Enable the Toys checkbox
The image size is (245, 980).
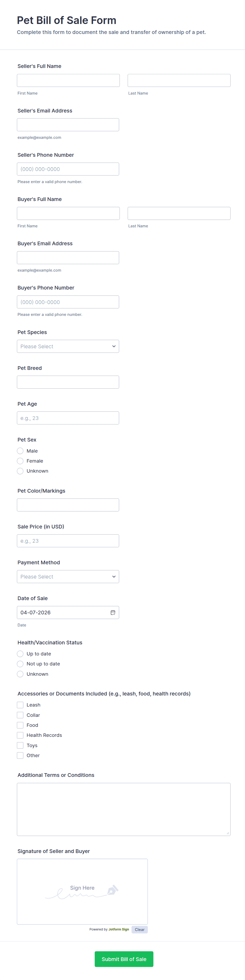(20, 745)
